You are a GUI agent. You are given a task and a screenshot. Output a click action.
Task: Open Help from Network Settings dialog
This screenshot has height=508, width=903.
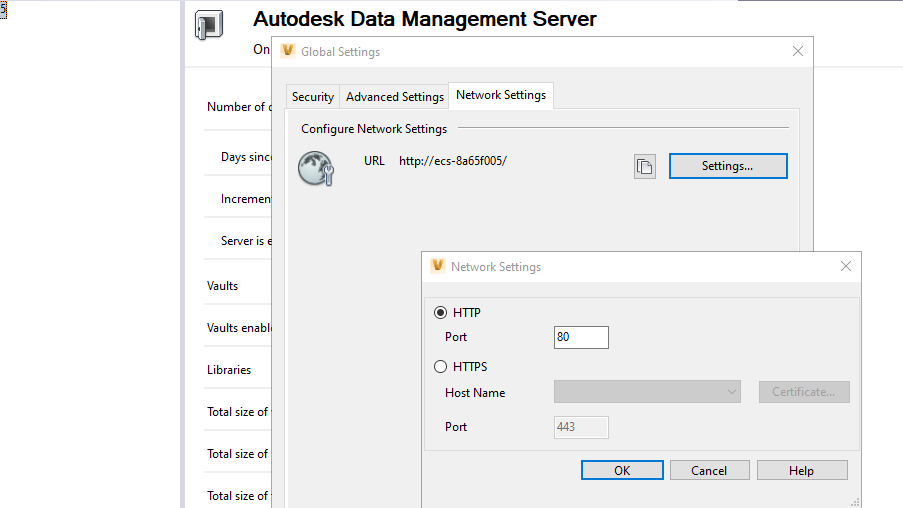pos(802,470)
